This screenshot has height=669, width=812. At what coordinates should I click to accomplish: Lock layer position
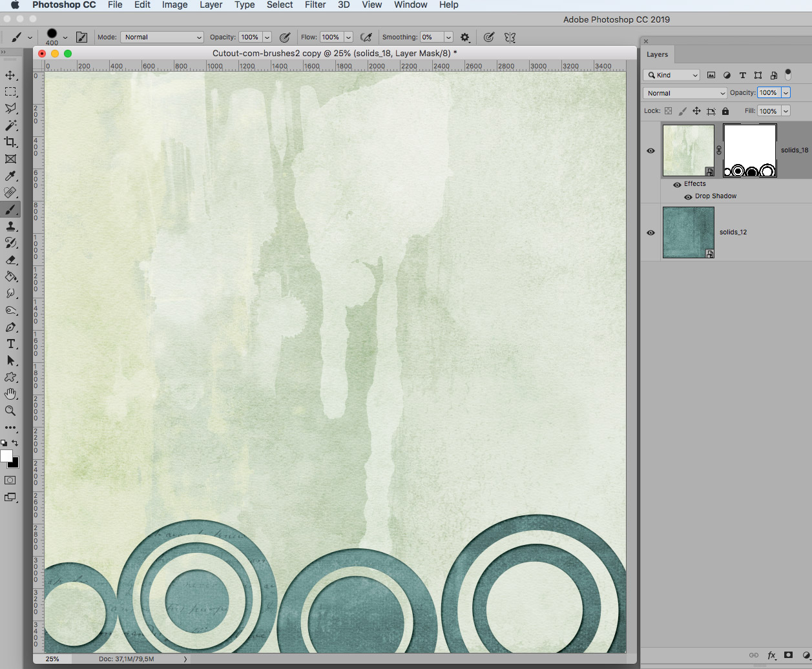pyautogui.click(x=697, y=111)
